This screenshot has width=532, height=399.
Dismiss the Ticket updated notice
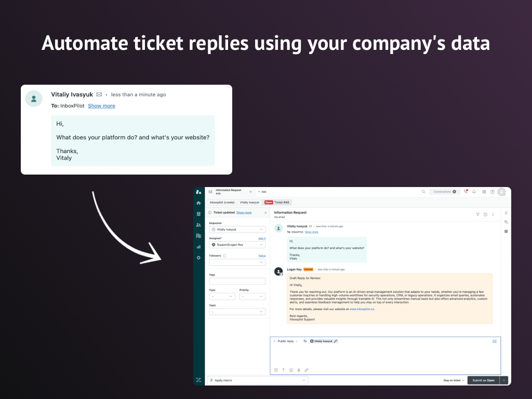pyautogui.click(x=265, y=212)
